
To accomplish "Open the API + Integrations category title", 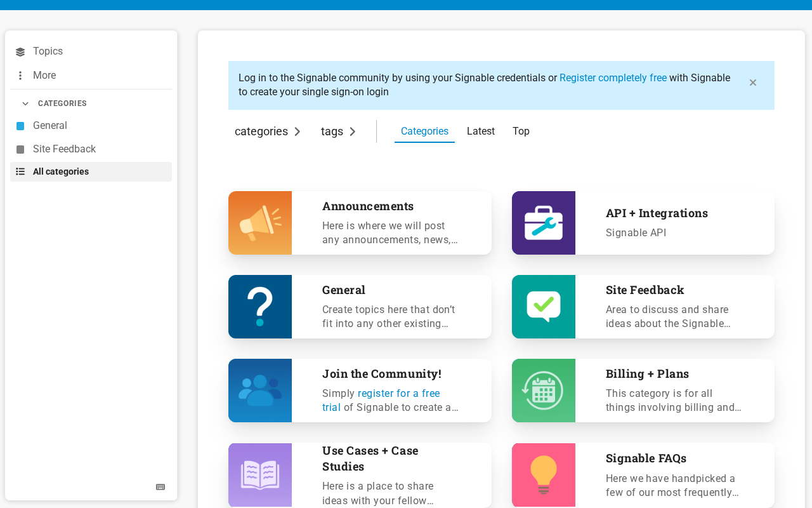I will point(657,213).
